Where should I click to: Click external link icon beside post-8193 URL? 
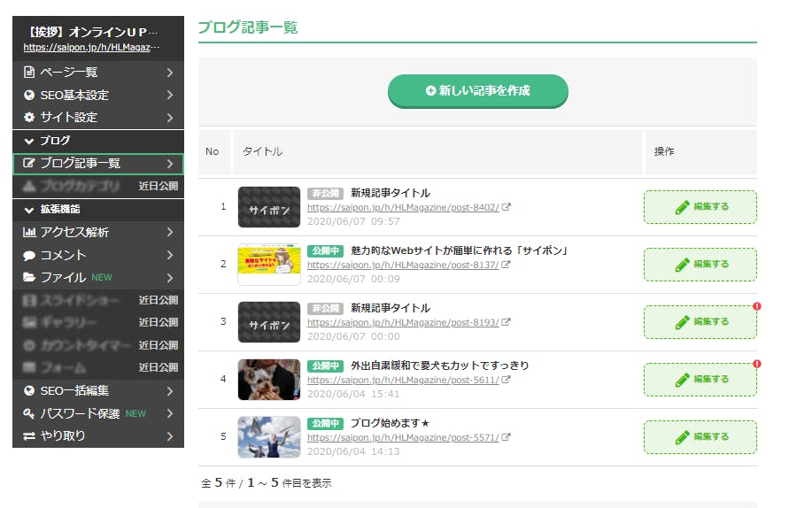(507, 323)
